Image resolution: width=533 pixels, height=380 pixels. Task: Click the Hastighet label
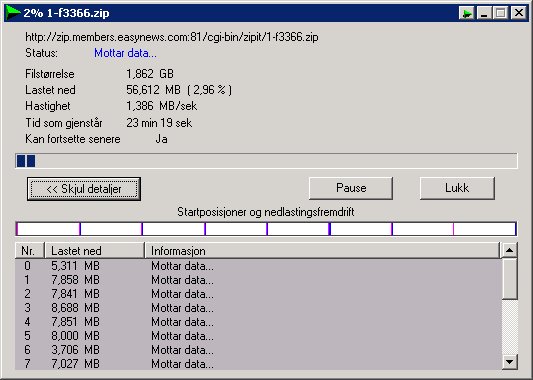point(48,106)
